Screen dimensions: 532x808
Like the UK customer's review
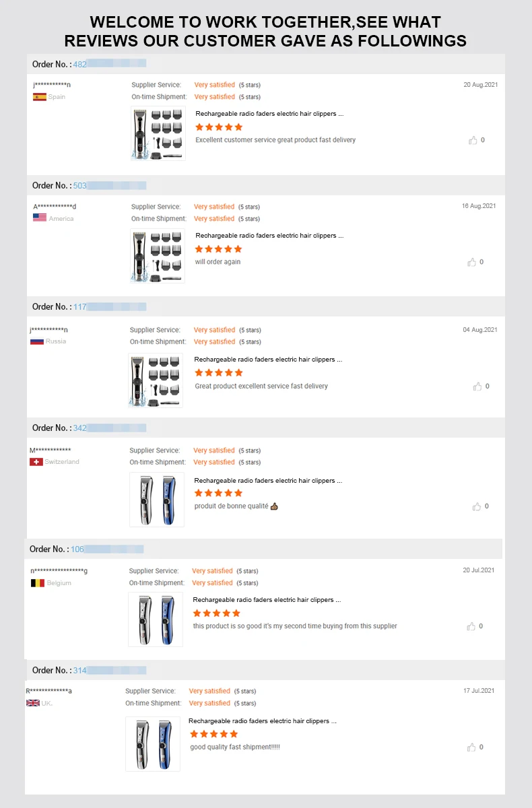pyautogui.click(x=471, y=747)
